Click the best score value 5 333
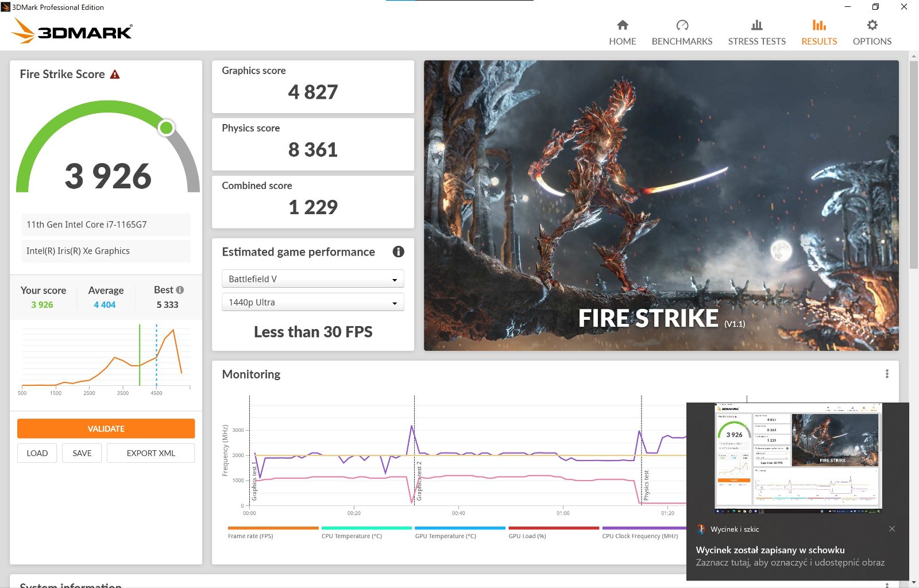Screen dimensions: 919x588 click(168, 305)
